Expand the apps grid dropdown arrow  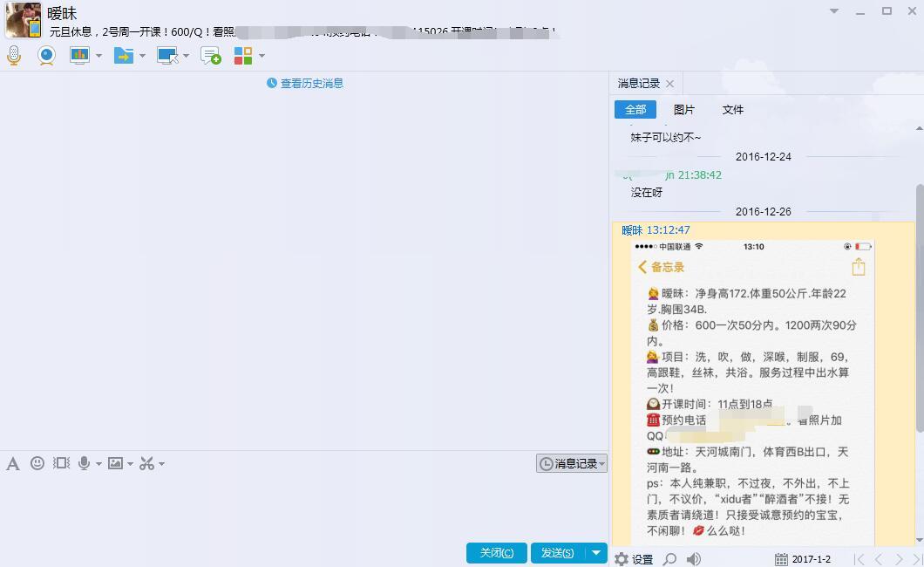click(x=262, y=56)
